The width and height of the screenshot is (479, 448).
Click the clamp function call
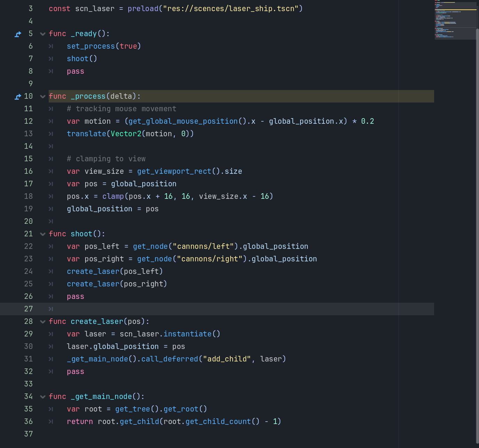pos(113,196)
